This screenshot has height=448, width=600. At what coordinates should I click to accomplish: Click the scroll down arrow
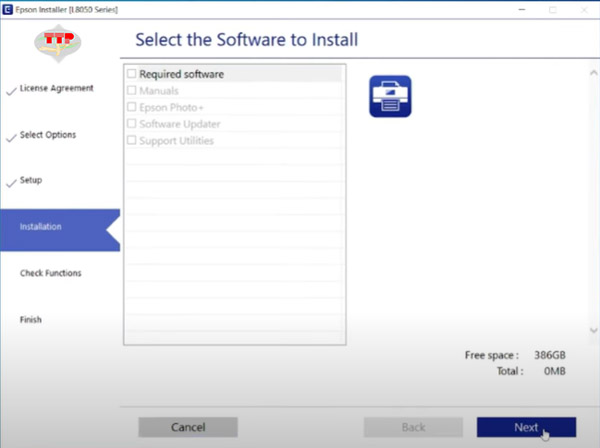point(593,330)
